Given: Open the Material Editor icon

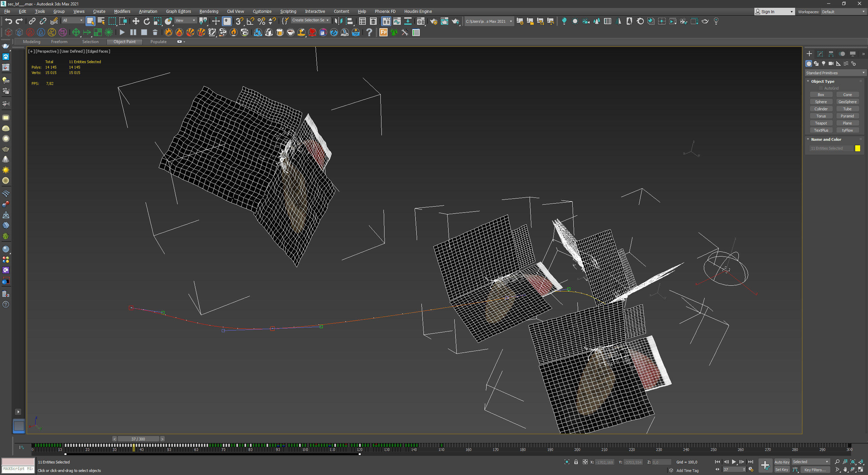Looking at the screenshot, I should click(x=421, y=21).
